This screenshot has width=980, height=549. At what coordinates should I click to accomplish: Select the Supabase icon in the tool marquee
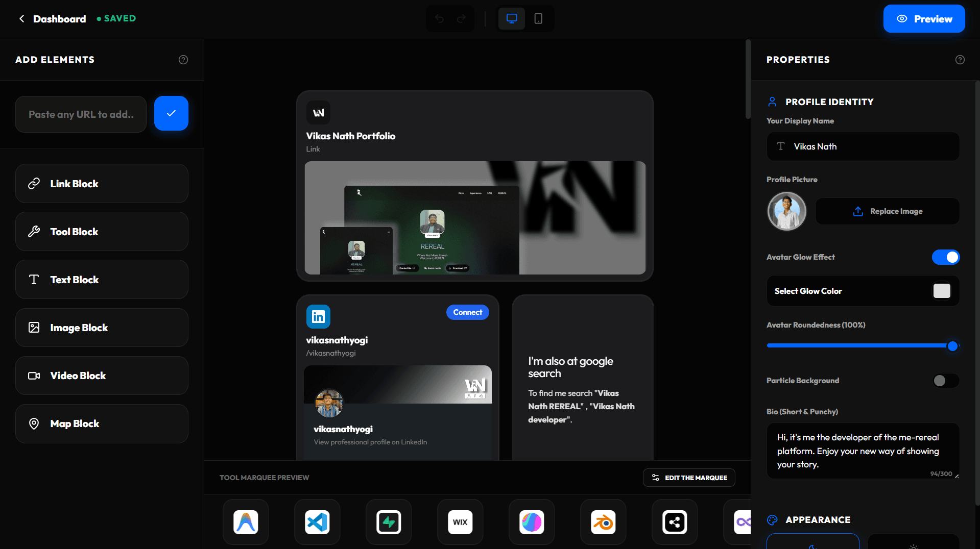point(388,522)
